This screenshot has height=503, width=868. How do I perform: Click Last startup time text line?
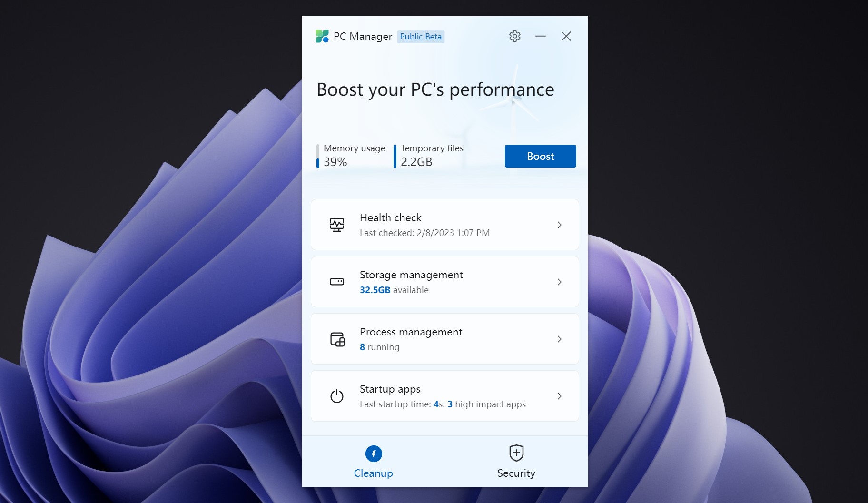point(443,404)
